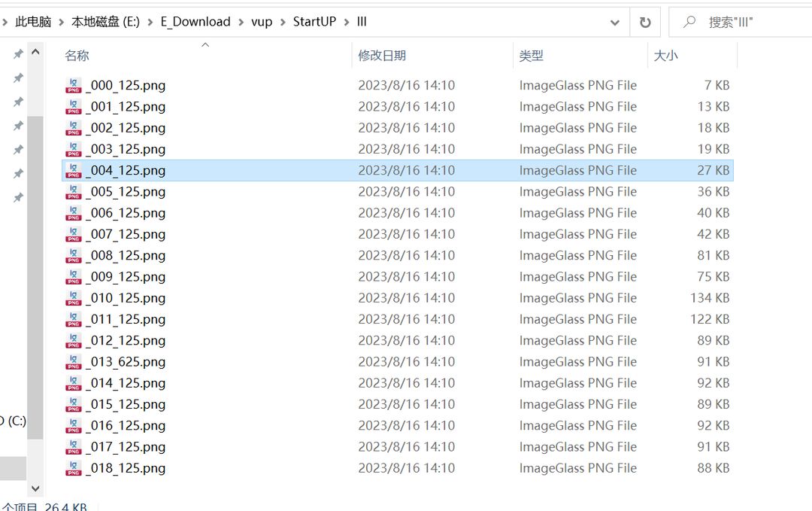Image resolution: width=812 pixels, height=511 pixels.
Task: Select file name _008_125.png
Action: click(126, 256)
